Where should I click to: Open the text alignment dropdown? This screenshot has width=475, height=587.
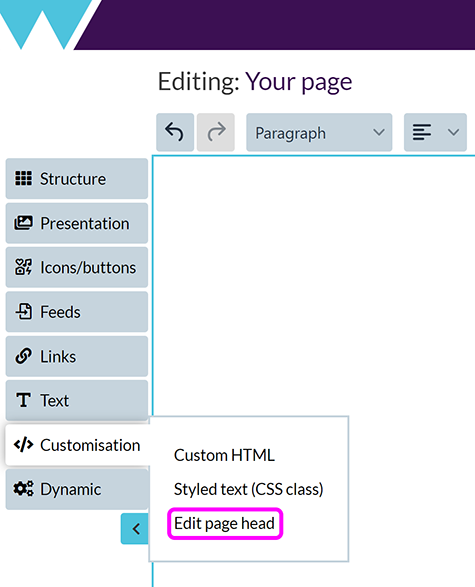point(435,133)
